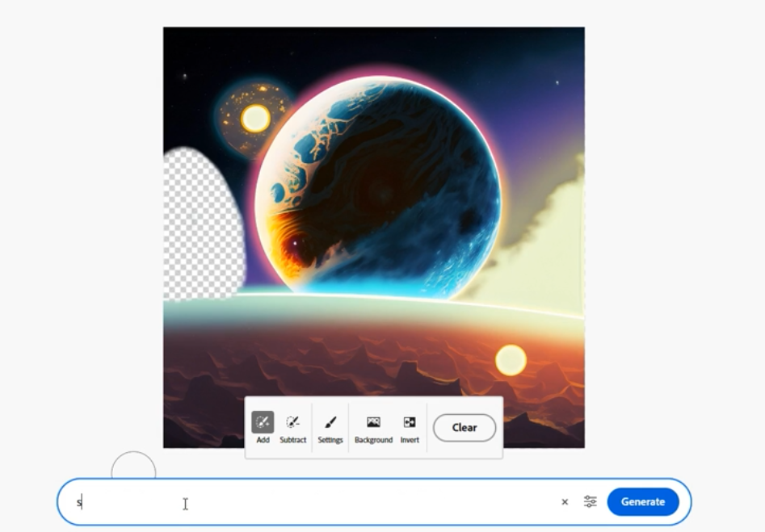This screenshot has height=532, width=765.
Task: Open brush Settings in the toolbar
Action: coord(330,422)
